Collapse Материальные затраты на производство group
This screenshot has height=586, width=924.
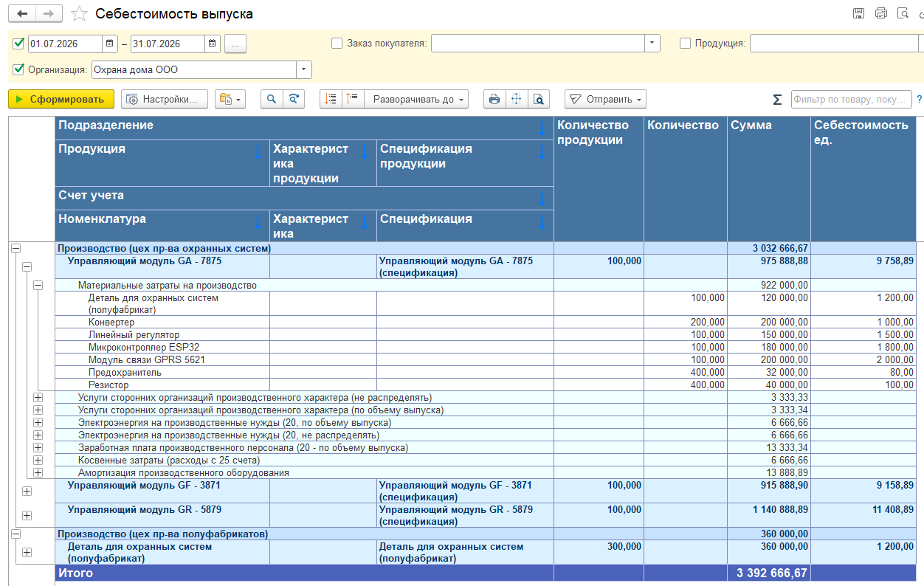click(x=38, y=285)
